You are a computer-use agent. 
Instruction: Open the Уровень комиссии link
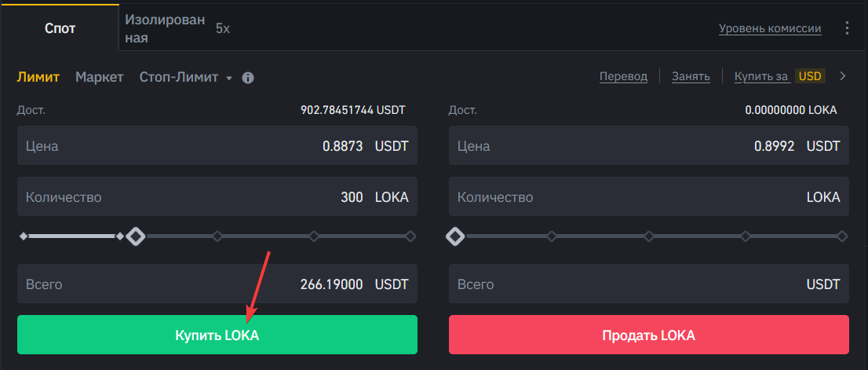click(769, 28)
